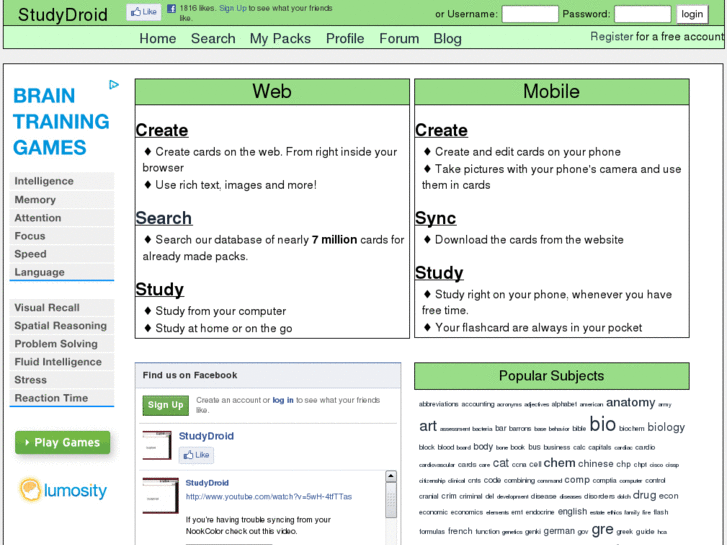
Task: Click the header Sign Up link
Action: (x=233, y=8)
